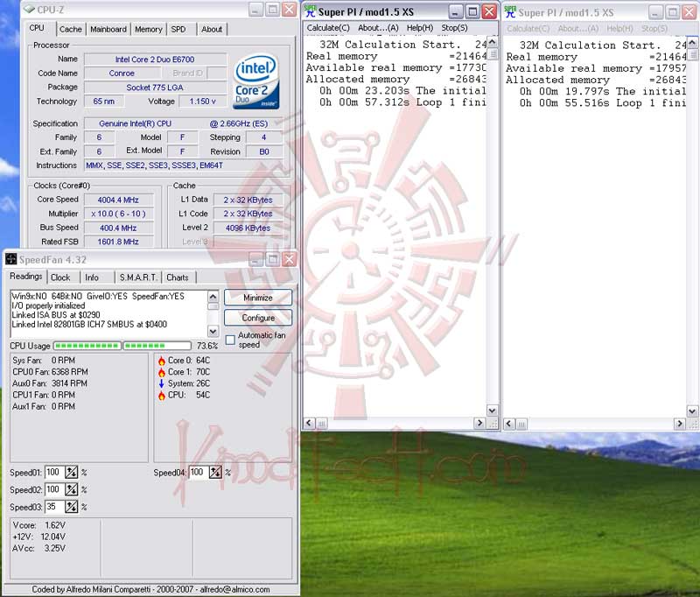Click the Aux0 Fan 3814 RPM reading

50,383
